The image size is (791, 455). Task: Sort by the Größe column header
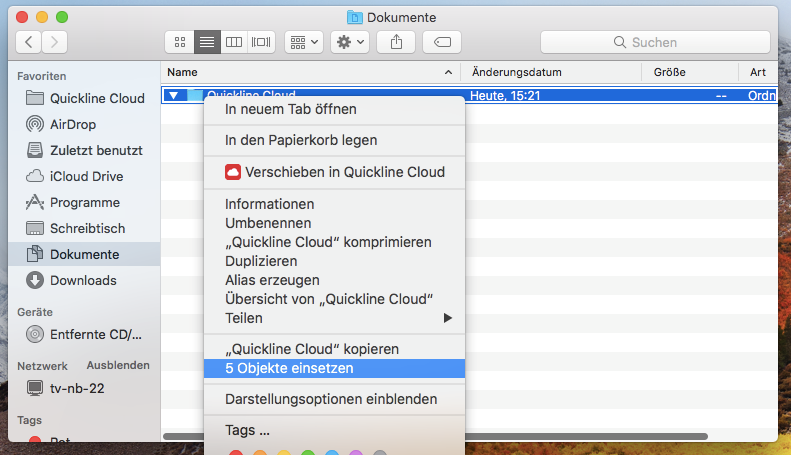690,72
